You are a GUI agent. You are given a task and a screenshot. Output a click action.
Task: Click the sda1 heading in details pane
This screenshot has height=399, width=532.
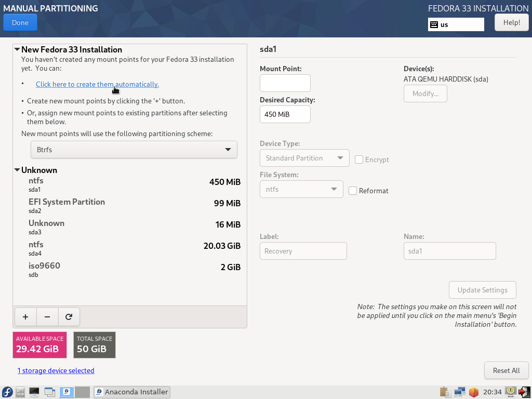(268, 49)
